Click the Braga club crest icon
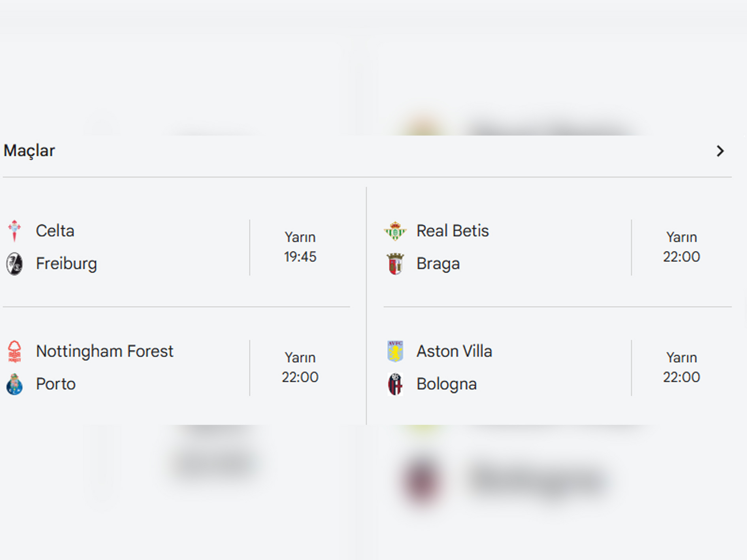 tap(395, 264)
